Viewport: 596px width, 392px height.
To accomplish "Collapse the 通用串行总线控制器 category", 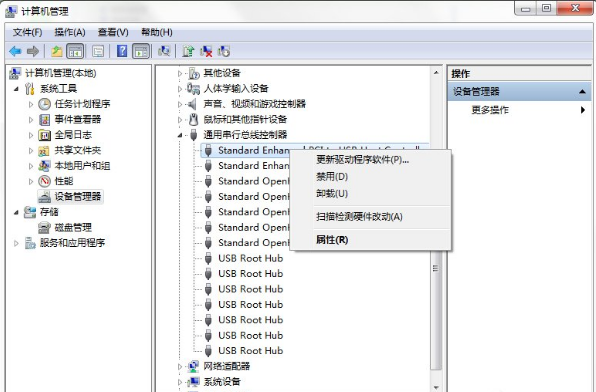I will (180, 135).
